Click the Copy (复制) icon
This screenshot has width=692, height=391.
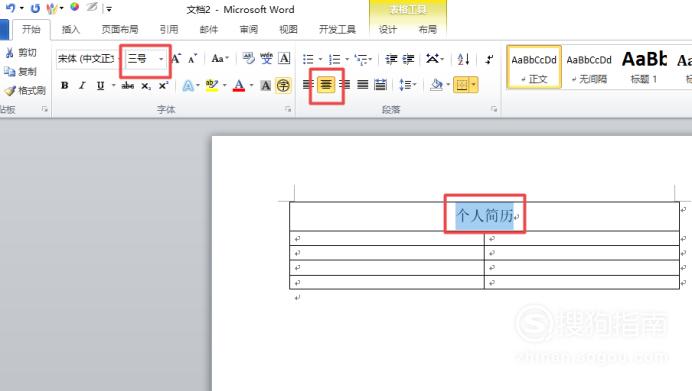pos(9,71)
